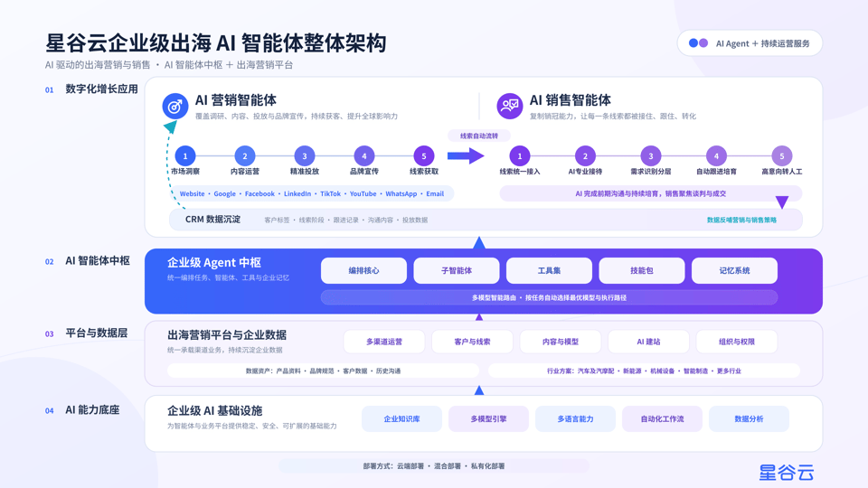
Task: Open the 工具集 card
Action: click(x=549, y=270)
